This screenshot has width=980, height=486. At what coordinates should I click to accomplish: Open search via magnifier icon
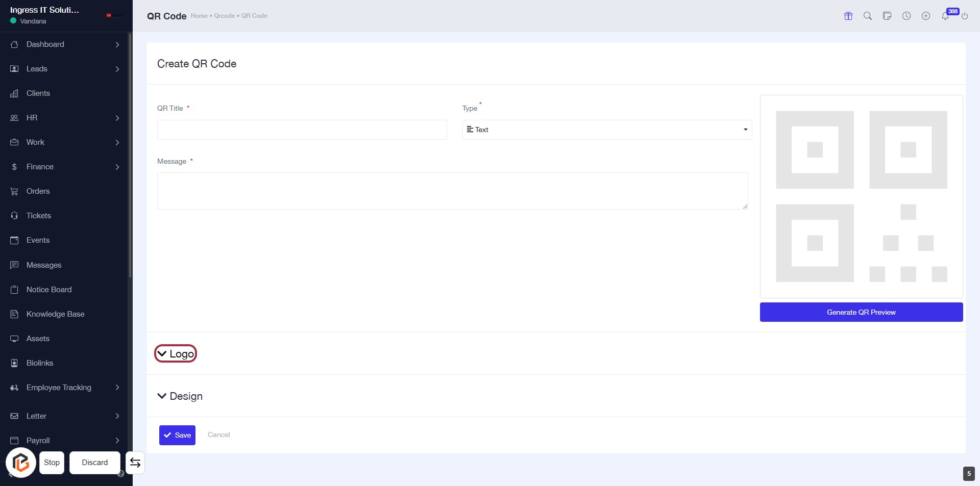[868, 16]
